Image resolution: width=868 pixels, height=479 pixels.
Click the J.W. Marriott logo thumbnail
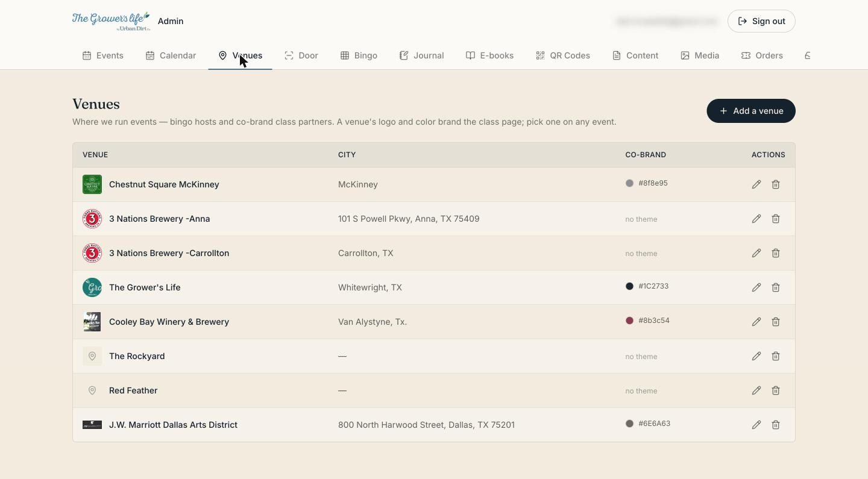click(92, 425)
